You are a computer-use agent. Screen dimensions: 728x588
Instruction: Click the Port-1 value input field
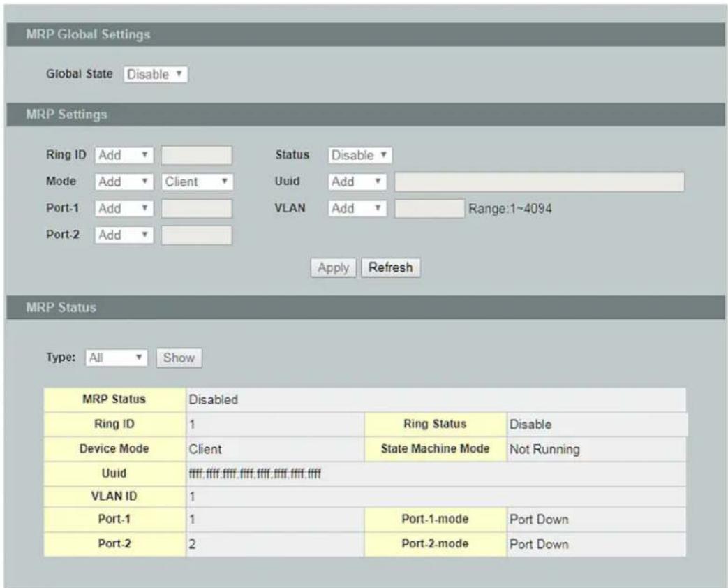(x=196, y=209)
